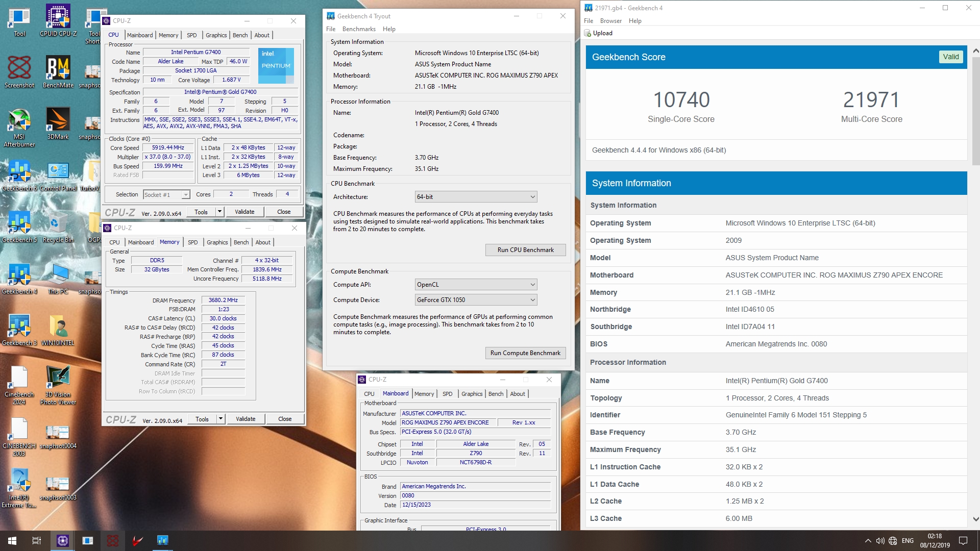Screen dimensions: 980x551
Task: Open This PC desktop icon
Action: pyautogui.click(x=58, y=279)
